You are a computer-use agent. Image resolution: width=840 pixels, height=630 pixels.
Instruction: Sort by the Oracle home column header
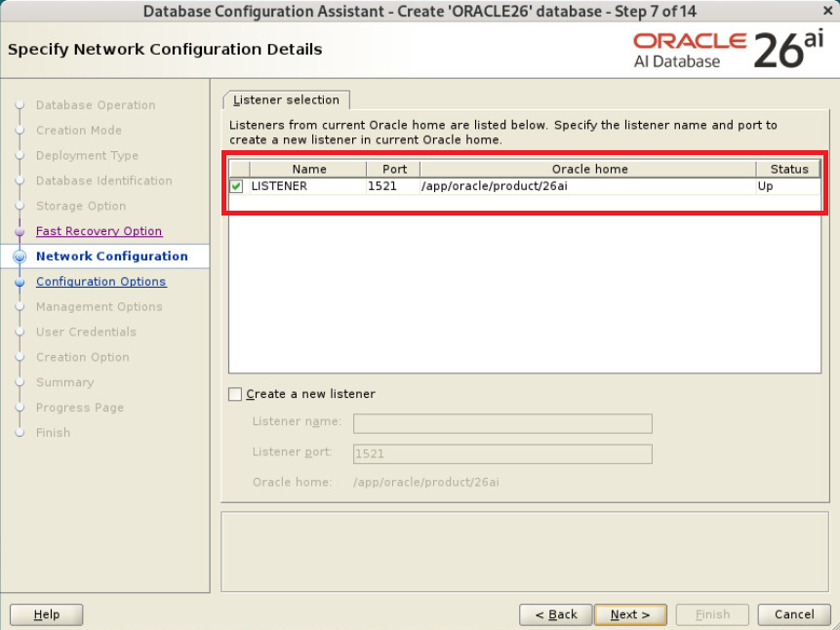pos(588,170)
